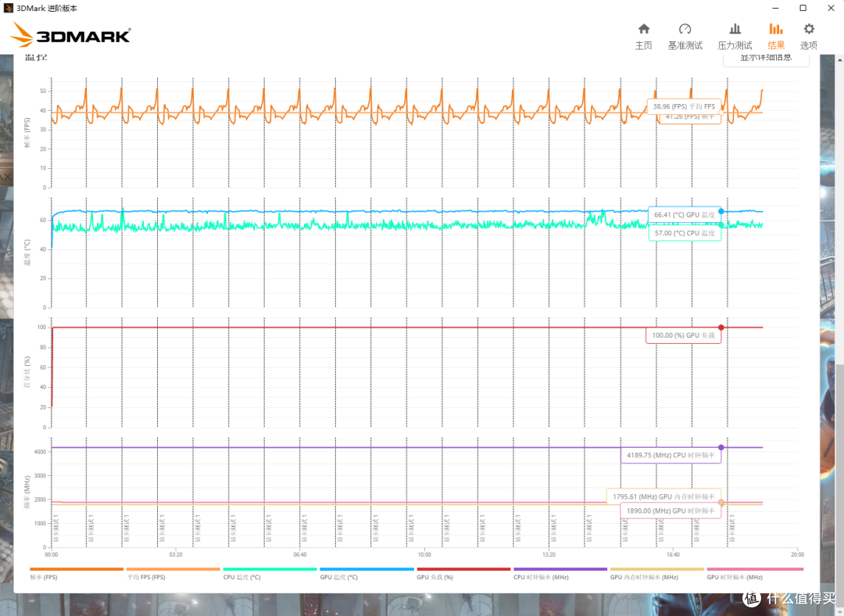The image size is (844, 616).
Task: Minimize the 3DMark window
Action: click(776, 8)
